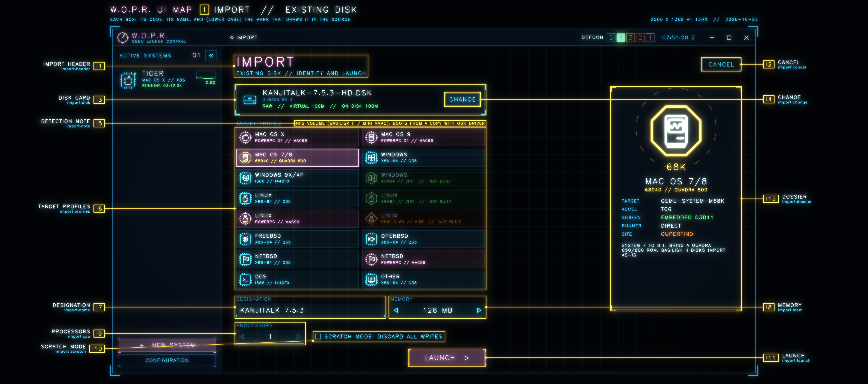Select DEFCON level 4
The height and width of the screenshot is (384, 868).
tap(621, 37)
